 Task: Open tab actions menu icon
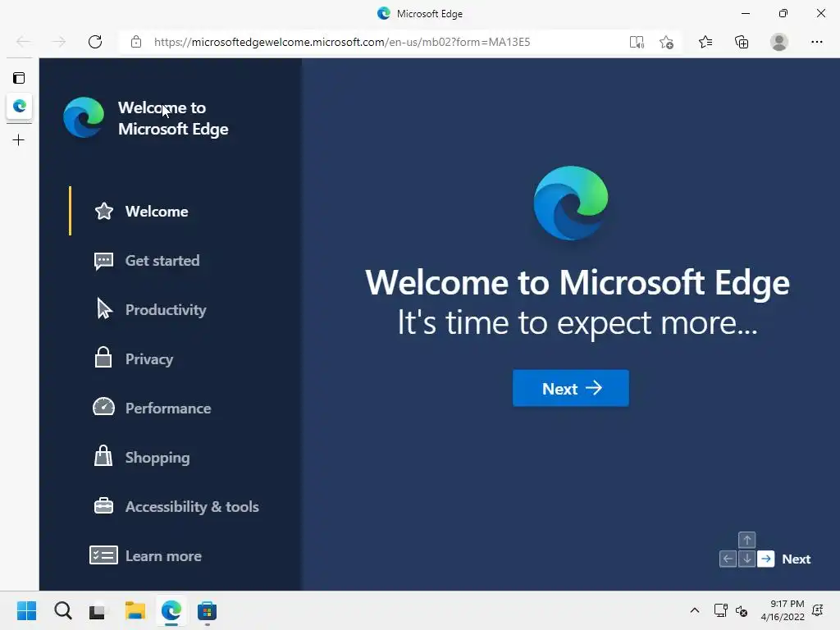click(x=19, y=78)
